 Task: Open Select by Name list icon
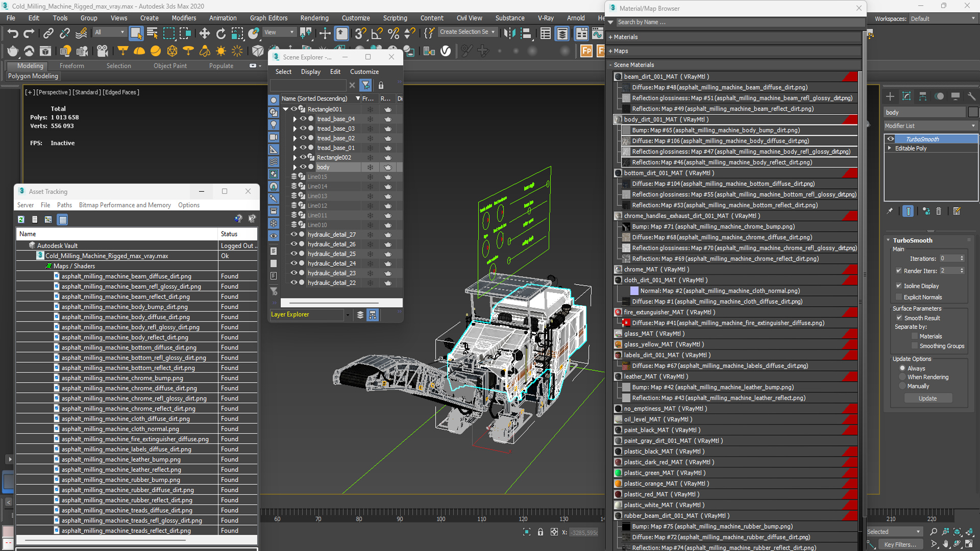pos(152,34)
